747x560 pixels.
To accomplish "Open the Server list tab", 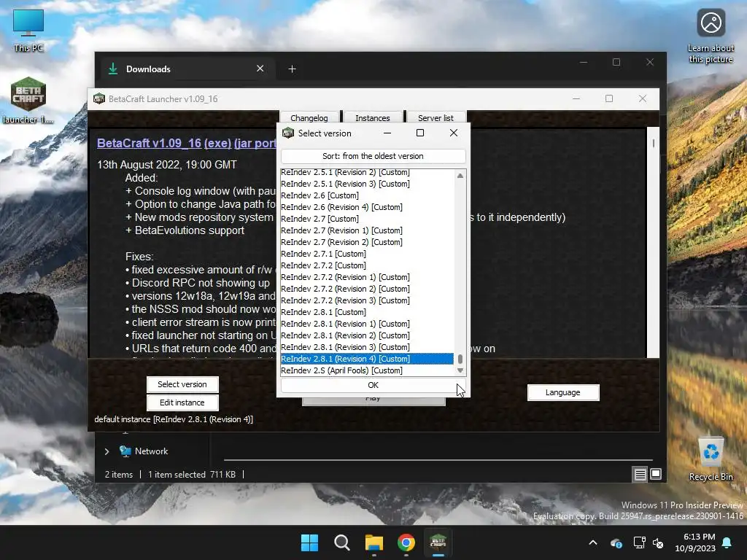I will [436, 117].
